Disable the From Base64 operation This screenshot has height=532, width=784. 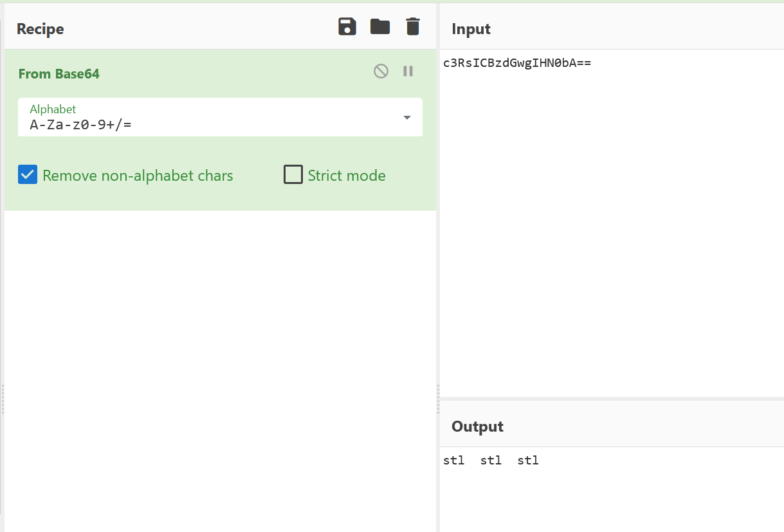click(381, 71)
